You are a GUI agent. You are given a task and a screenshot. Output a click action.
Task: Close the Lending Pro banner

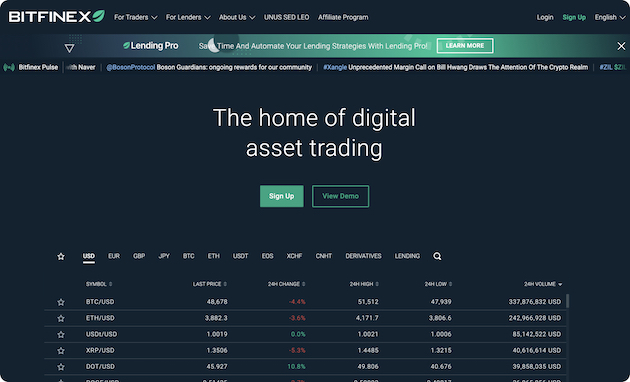pos(621,46)
